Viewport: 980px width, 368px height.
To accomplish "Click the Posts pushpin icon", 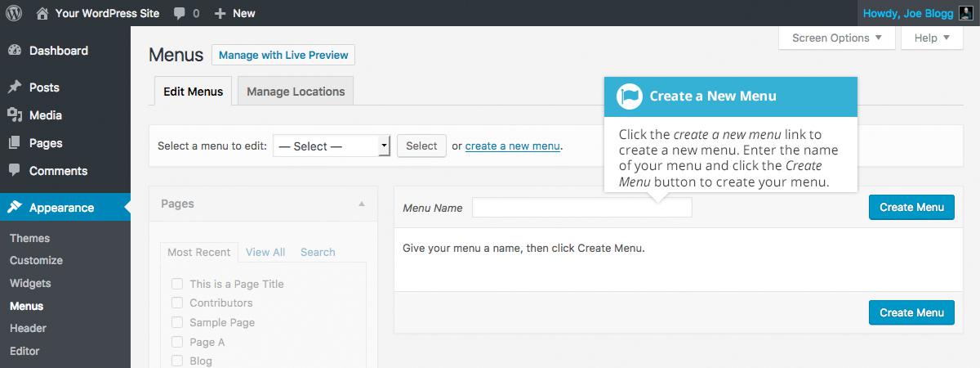I will pos(15,88).
